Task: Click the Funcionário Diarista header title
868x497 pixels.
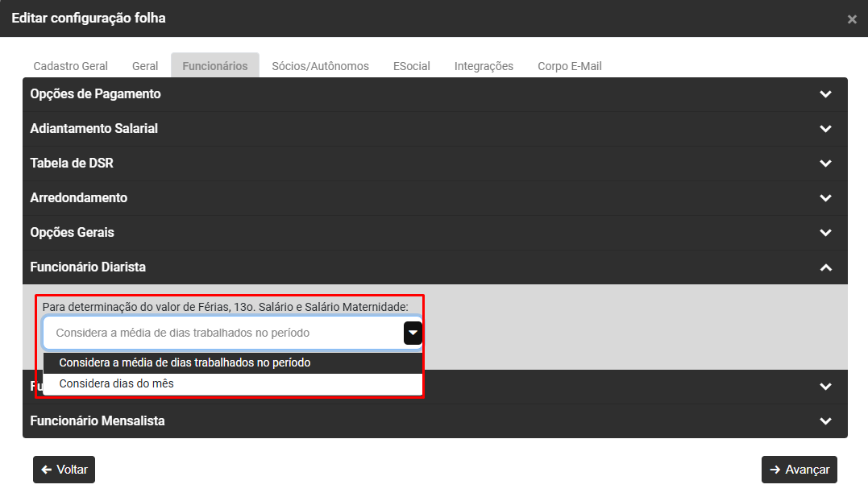Action: coord(88,267)
